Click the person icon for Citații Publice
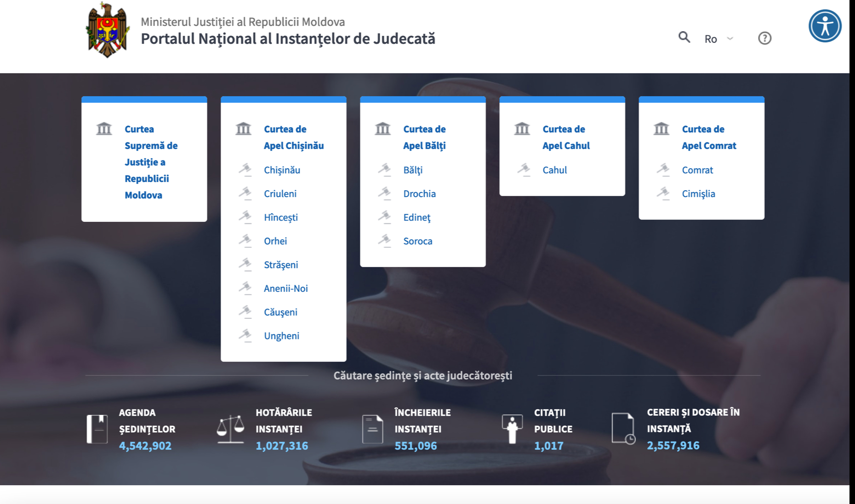The width and height of the screenshot is (855, 504). 512,429
